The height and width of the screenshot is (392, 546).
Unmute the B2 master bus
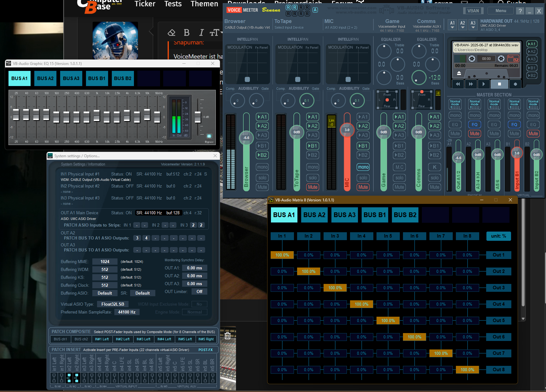click(x=533, y=134)
